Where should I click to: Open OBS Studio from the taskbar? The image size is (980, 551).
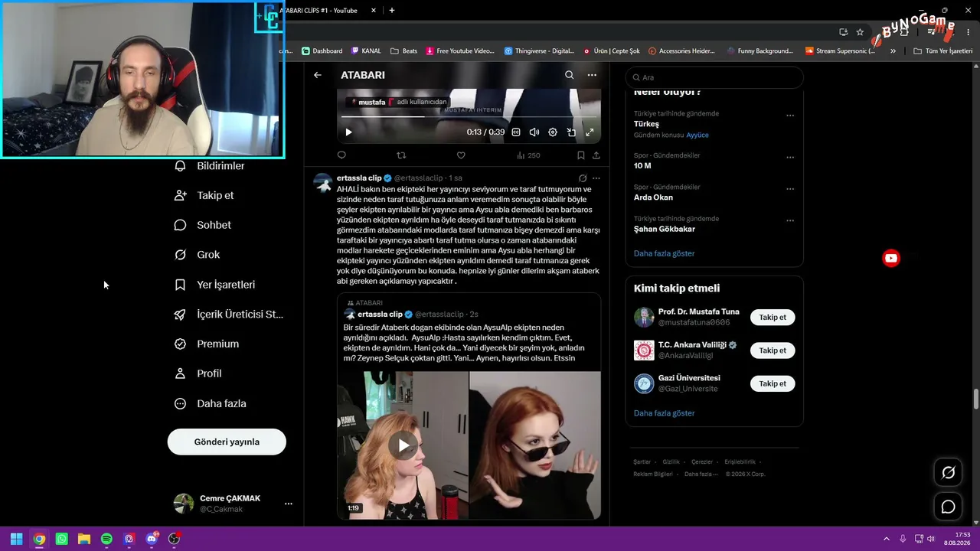174,539
